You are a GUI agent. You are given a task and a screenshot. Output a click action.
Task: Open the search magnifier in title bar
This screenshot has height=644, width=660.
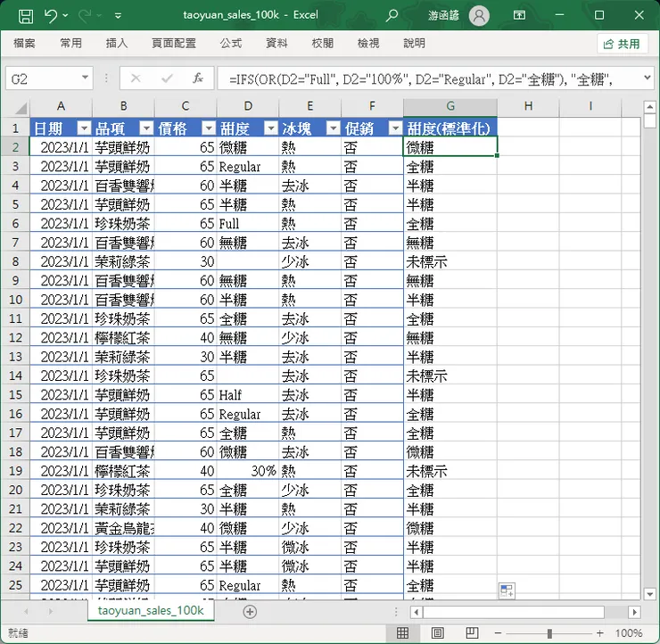pos(392,15)
